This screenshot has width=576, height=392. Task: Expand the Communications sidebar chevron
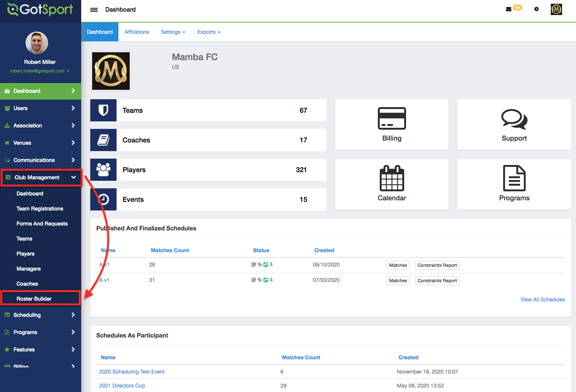click(x=73, y=160)
